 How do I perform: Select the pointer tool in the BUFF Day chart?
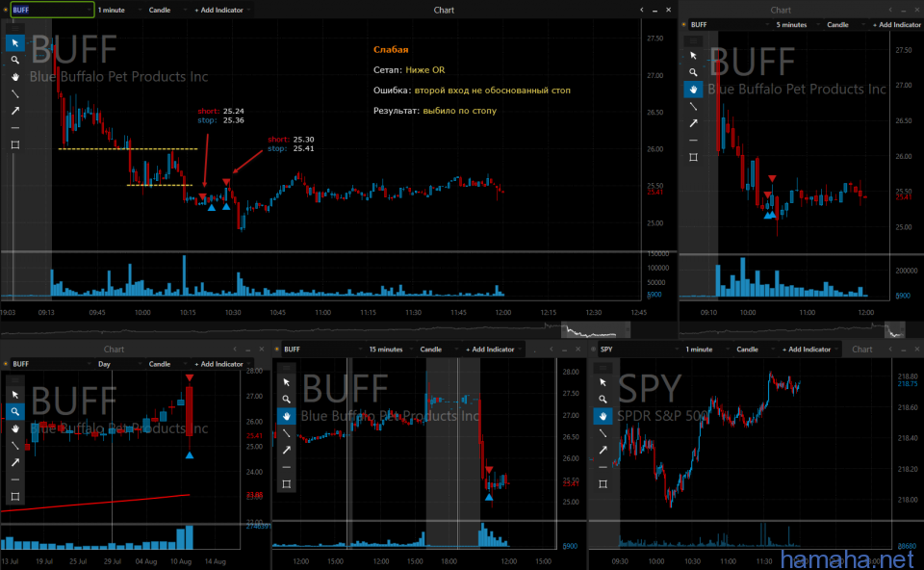coord(14,395)
